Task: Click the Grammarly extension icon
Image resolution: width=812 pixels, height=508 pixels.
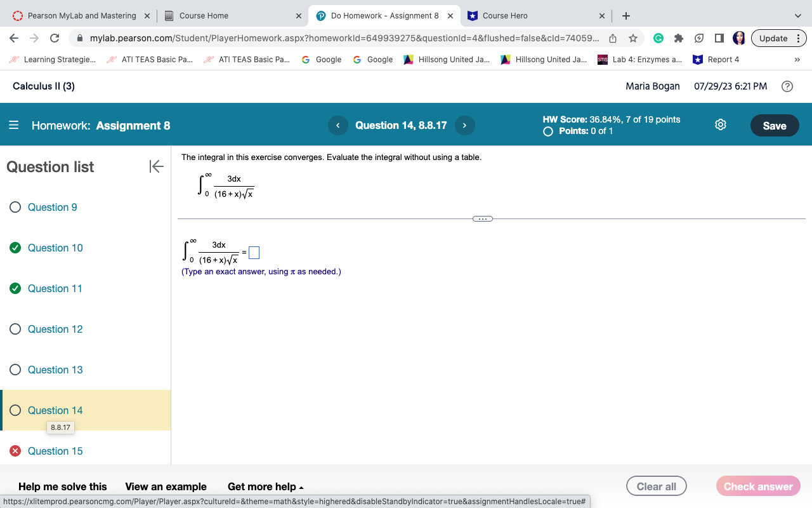Action: pyautogui.click(x=658, y=38)
